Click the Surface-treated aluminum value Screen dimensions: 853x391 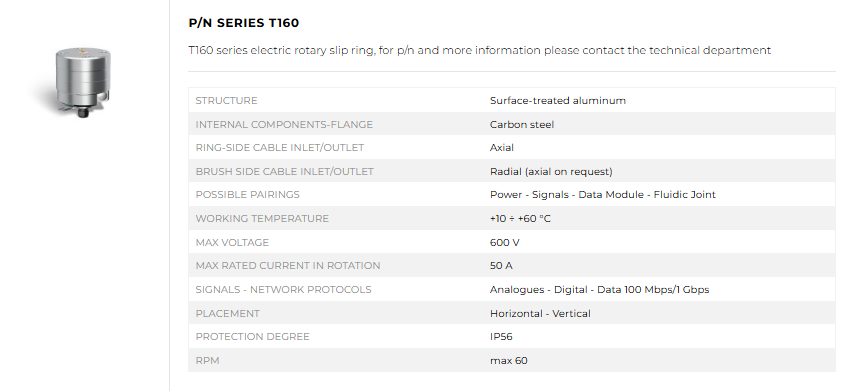click(x=558, y=101)
